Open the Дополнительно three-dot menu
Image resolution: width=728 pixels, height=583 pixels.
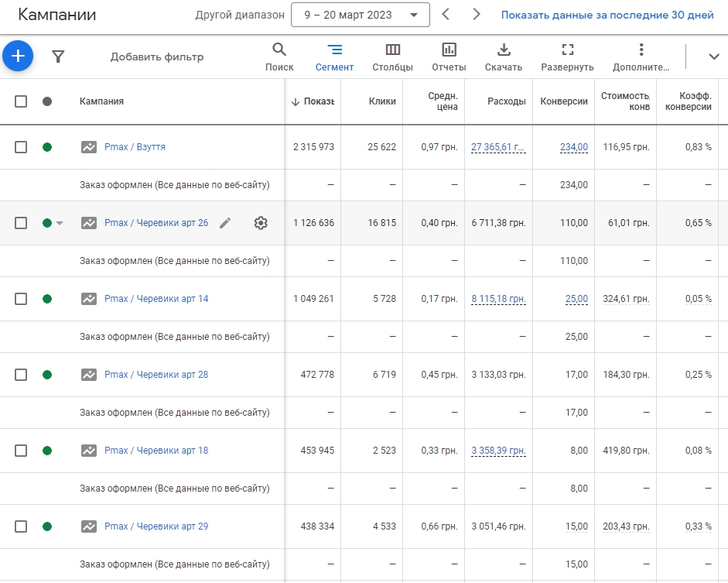pos(641,57)
